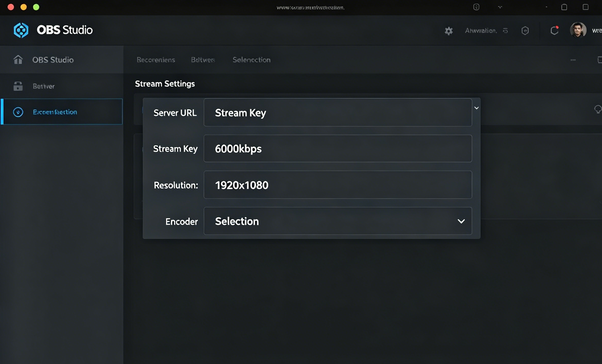602x364 pixels.
Task: Open settings via the gear icon
Action: tap(449, 31)
